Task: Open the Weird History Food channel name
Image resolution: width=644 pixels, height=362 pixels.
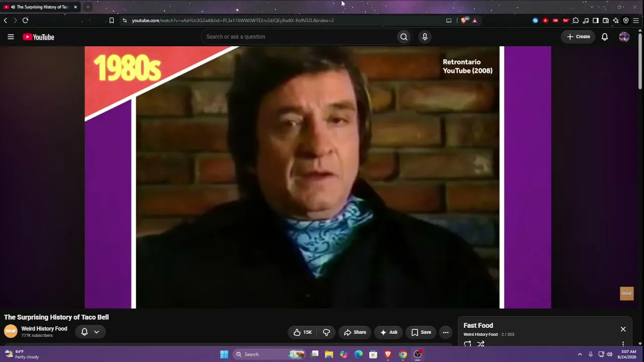Action: click(44, 329)
